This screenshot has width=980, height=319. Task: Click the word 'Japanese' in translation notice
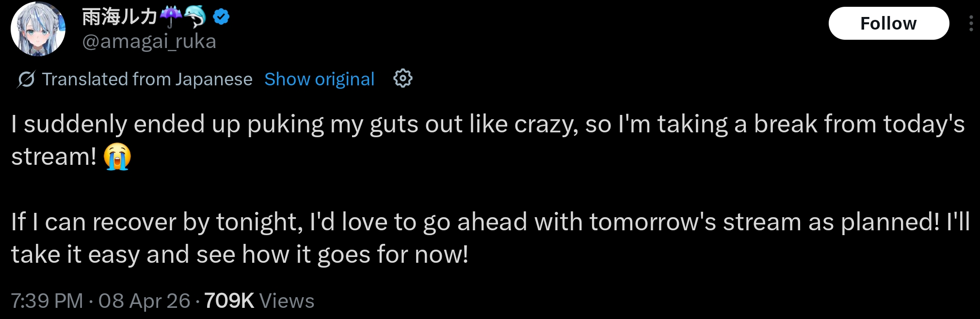pos(214,79)
